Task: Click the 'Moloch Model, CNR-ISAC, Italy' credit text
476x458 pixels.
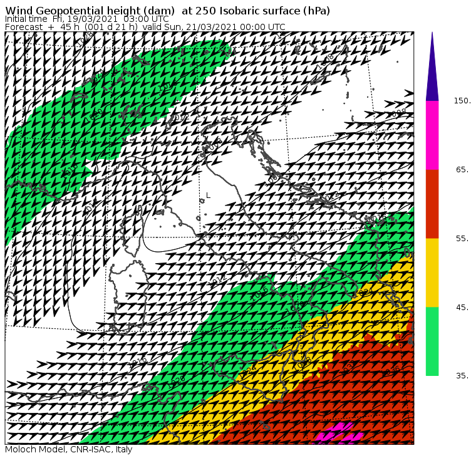Action: (x=69, y=449)
